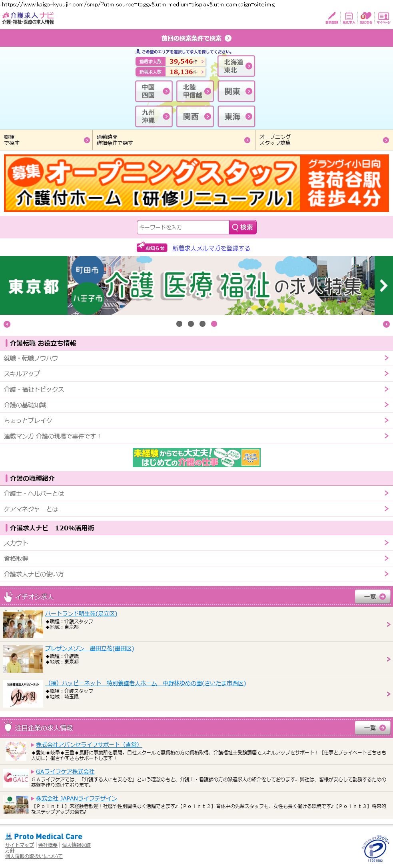Focus the キーワードを入力 search field
The width and height of the screenshot is (393, 868).
tap(183, 227)
